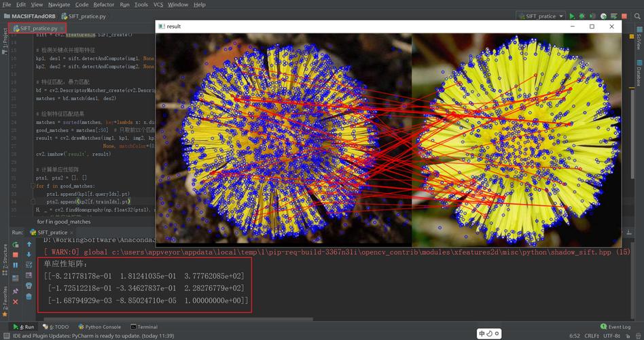Start debugging with the Debug bug icon

click(x=583, y=16)
